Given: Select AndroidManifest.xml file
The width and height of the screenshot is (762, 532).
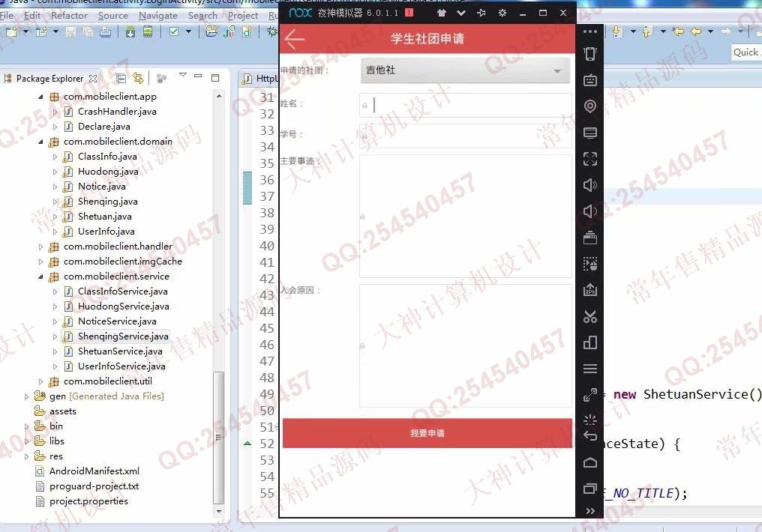Looking at the screenshot, I should point(94,471).
